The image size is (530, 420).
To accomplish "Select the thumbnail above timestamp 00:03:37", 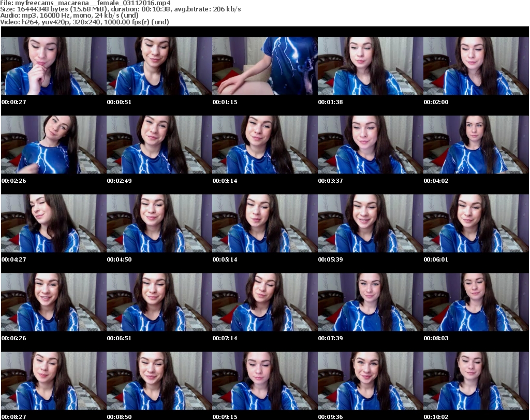I will point(370,144).
